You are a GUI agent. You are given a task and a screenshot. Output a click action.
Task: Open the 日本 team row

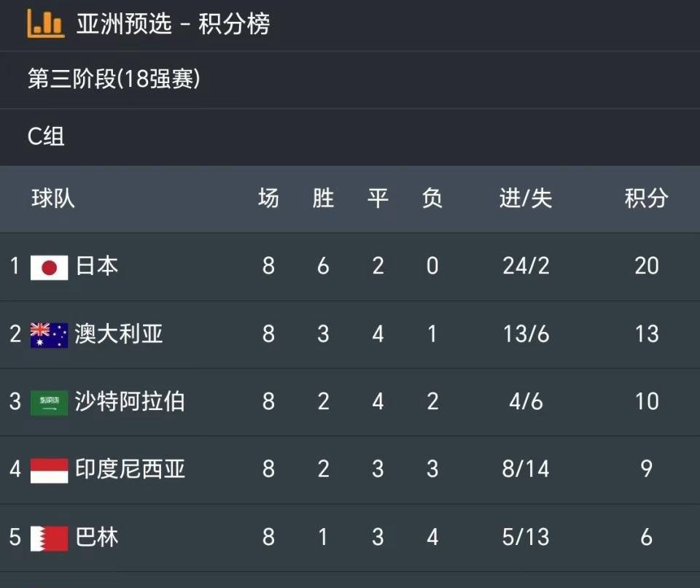click(350, 267)
